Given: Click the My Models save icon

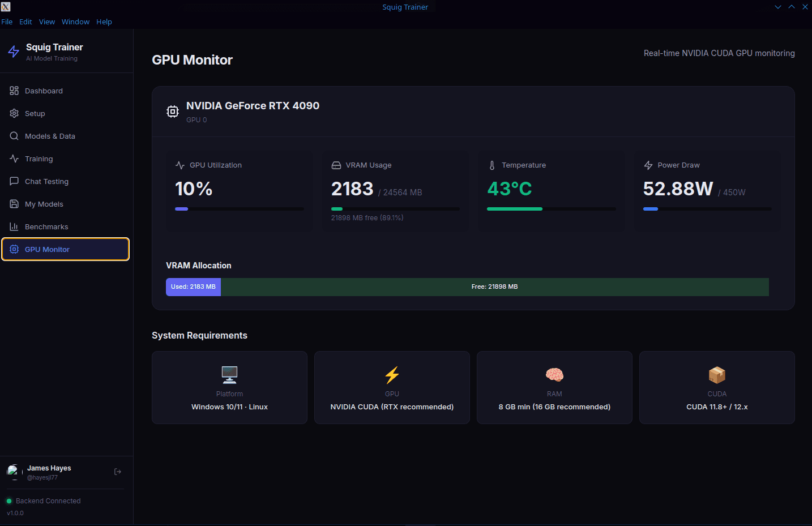Looking at the screenshot, I should click(14, 204).
